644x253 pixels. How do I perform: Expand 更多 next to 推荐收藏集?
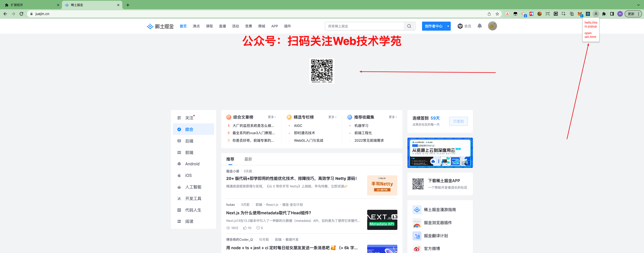pyautogui.click(x=392, y=117)
